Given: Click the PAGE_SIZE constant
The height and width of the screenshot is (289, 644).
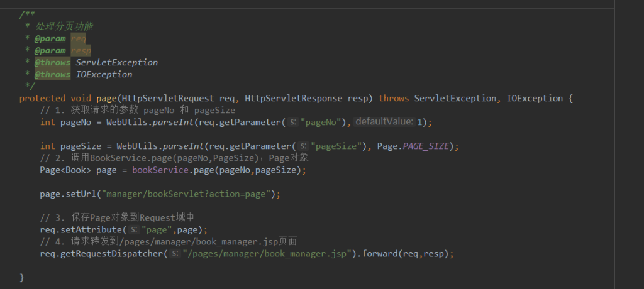Looking at the screenshot, I should (428, 146).
